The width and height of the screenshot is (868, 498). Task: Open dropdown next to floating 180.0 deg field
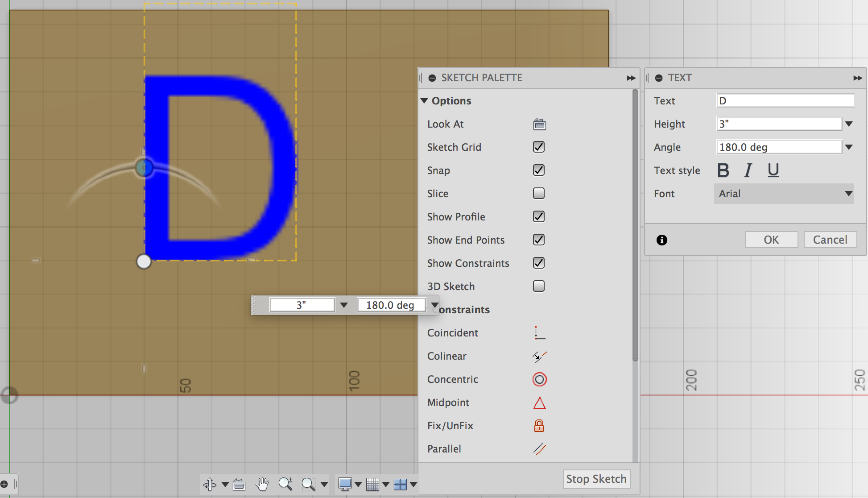pos(434,305)
